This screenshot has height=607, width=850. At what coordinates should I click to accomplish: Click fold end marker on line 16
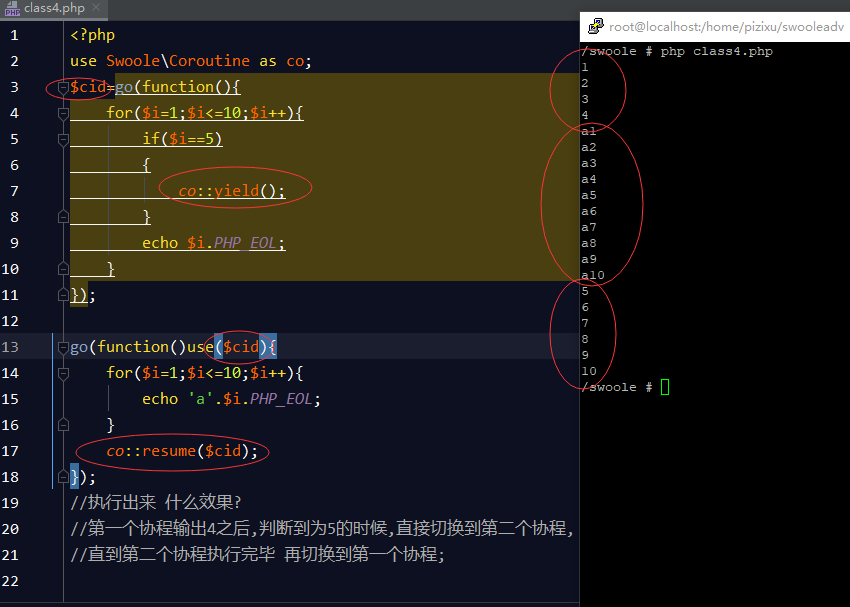tap(63, 425)
